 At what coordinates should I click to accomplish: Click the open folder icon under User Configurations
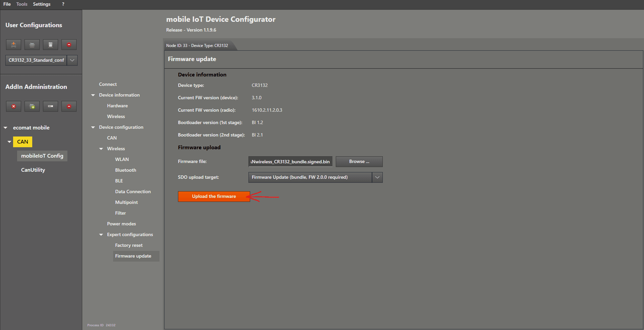(32, 45)
